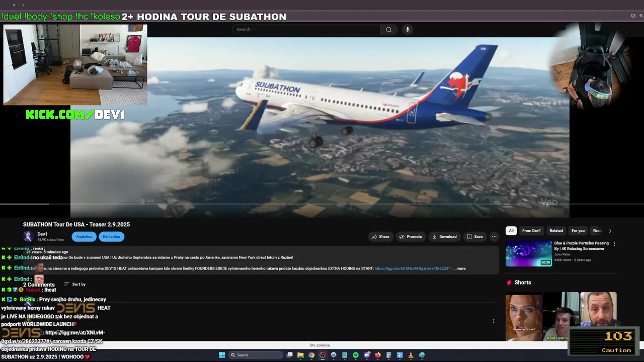
Task: Save the video to a playlist
Action: pos(474,237)
